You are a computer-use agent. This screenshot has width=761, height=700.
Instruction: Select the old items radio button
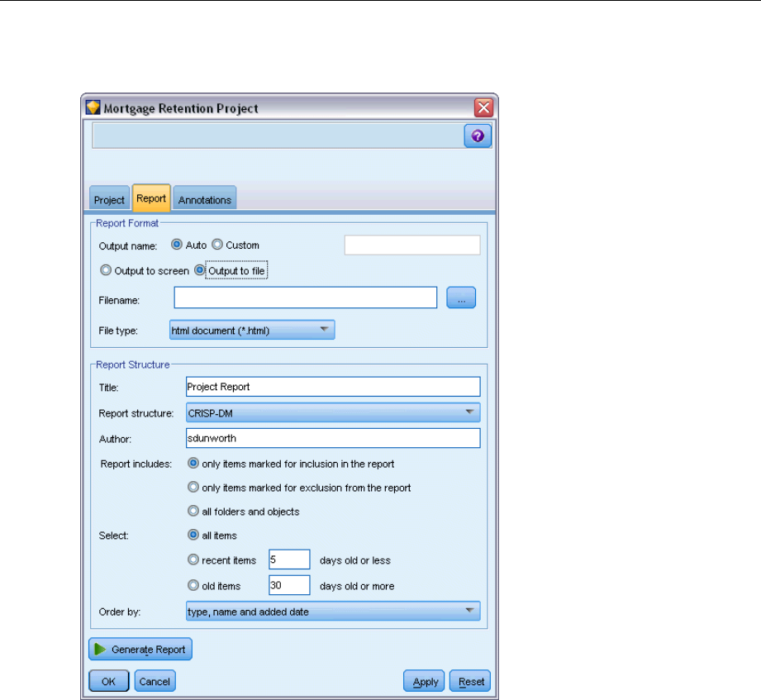(x=193, y=585)
